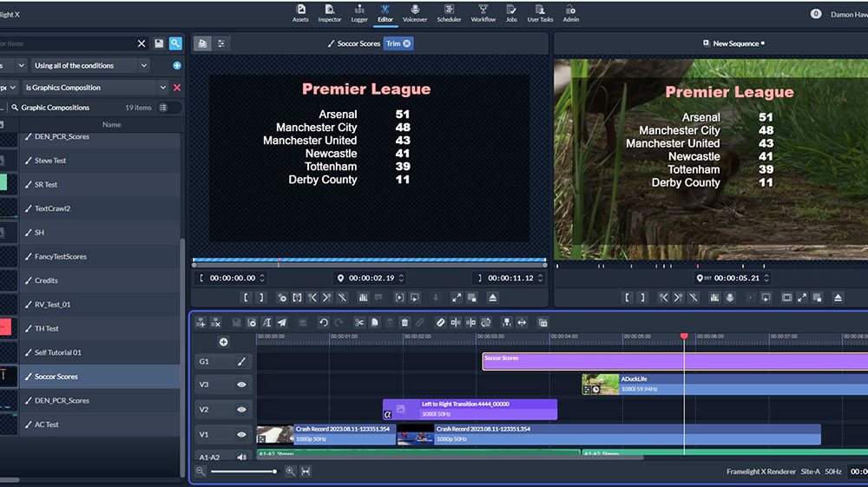The image size is (868, 487).
Task: Open the 'is Graphics Composition' dropdown
Action: click(x=162, y=88)
